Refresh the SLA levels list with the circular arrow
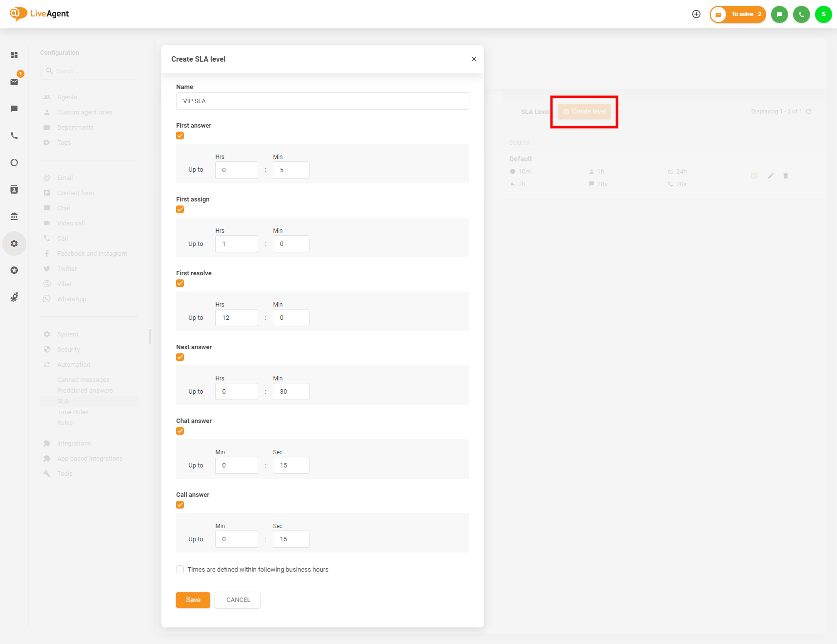Image resolution: width=837 pixels, height=644 pixels. click(x=810, y=111)
